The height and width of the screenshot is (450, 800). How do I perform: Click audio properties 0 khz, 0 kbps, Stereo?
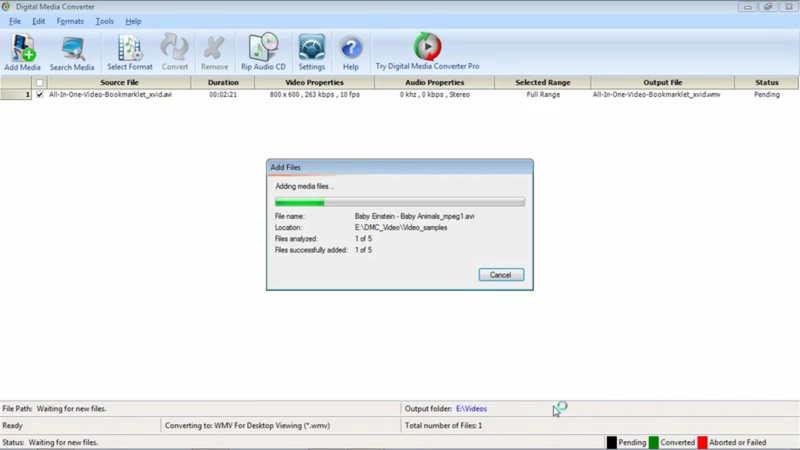tap(435, 94)
